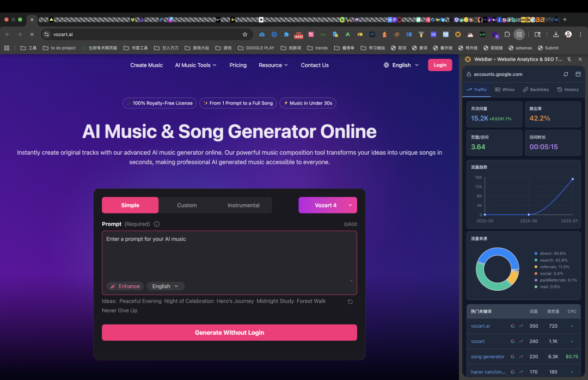Go to the Pricing page

(238, 65)
